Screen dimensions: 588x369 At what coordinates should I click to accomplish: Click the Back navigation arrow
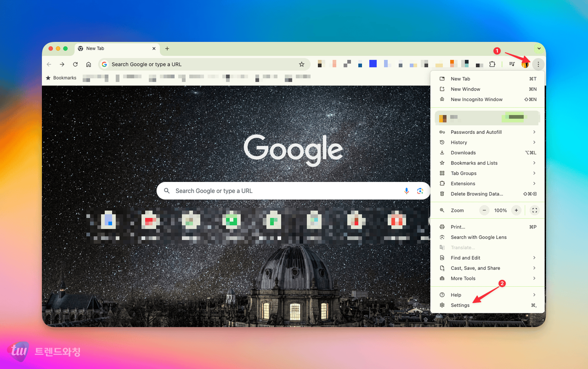coord(49,64)
